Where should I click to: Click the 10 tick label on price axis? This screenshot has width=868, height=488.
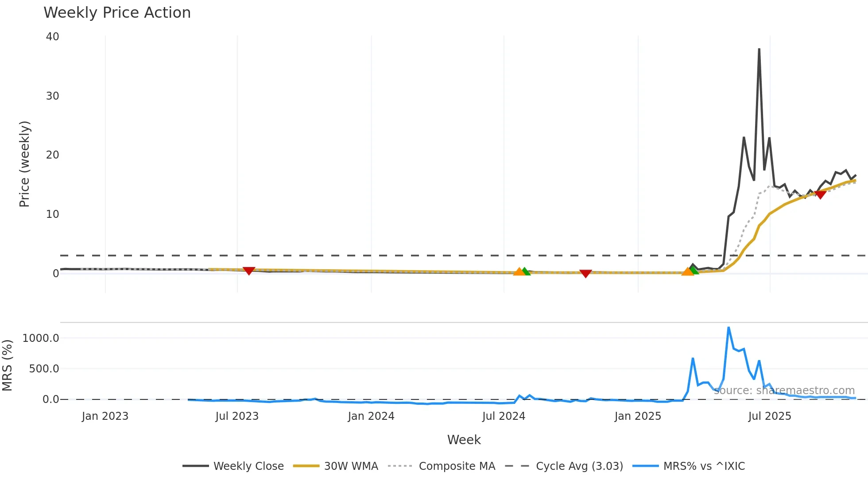click(x=52, y=214)
